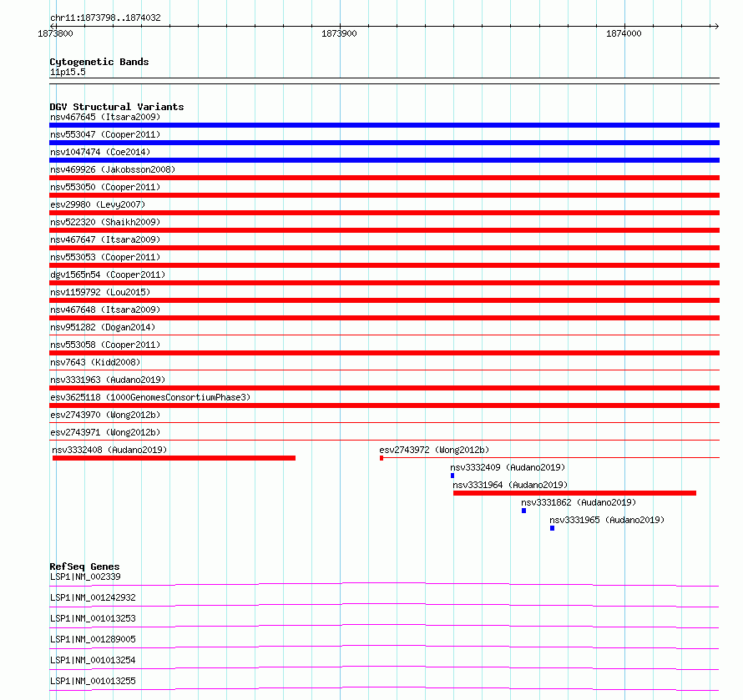Click the left arrow at ruler start
Viewport: 743px width, 700px height.
53,26
